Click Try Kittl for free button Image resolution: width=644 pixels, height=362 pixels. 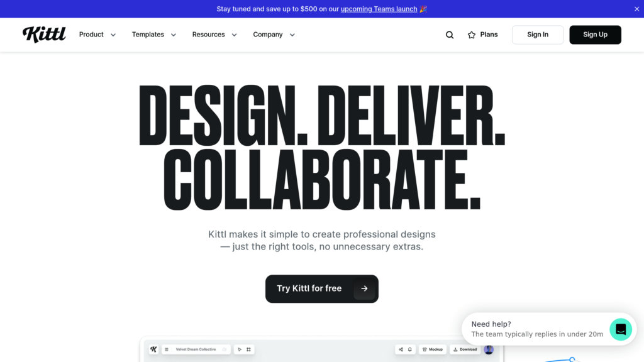tap(321, 288)
